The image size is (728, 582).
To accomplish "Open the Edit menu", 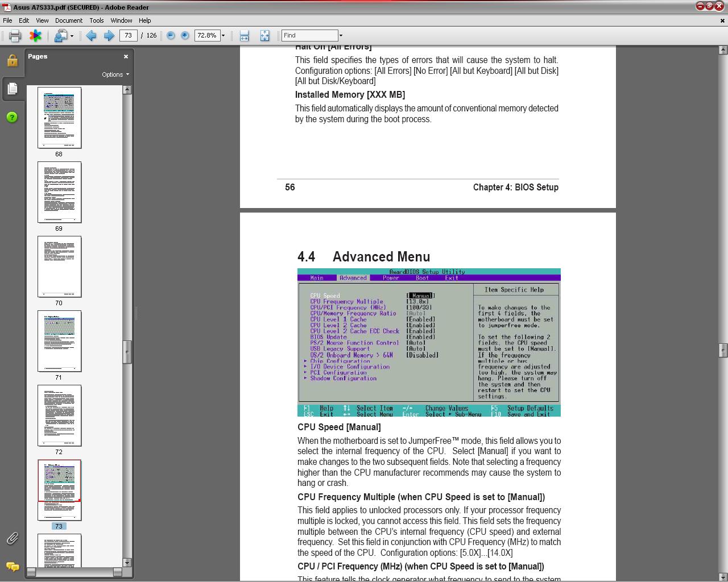I will [24, 20].
